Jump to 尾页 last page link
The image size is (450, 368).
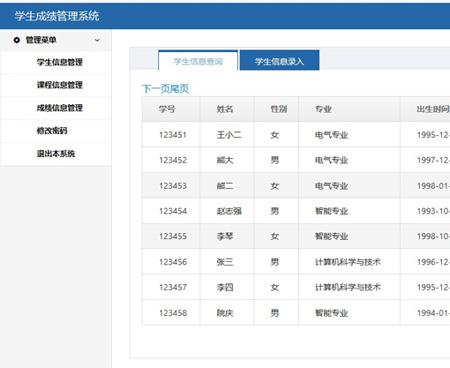(x=180, y=89)
